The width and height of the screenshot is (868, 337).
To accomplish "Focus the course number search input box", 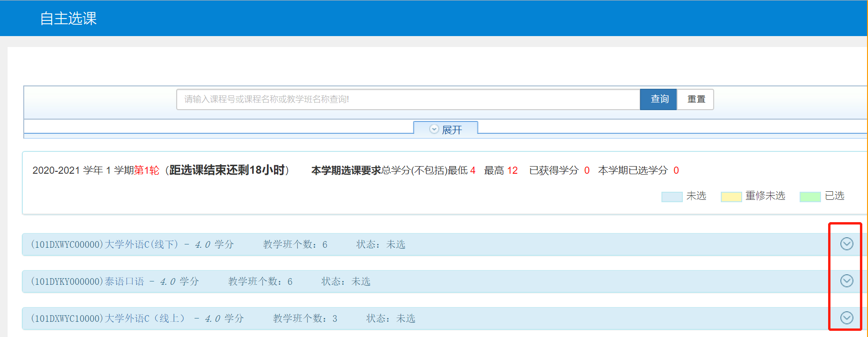I will tap(407, 99).
